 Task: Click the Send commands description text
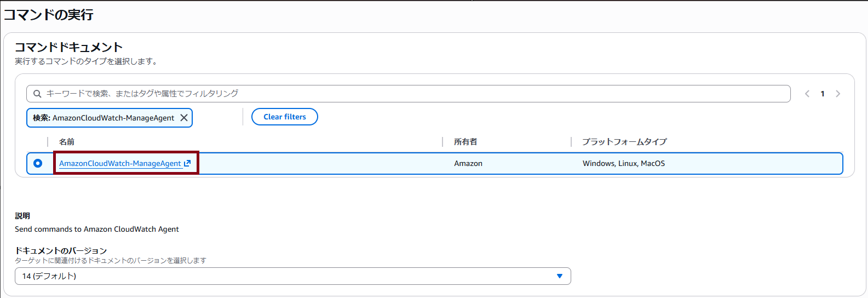[97, 229]
